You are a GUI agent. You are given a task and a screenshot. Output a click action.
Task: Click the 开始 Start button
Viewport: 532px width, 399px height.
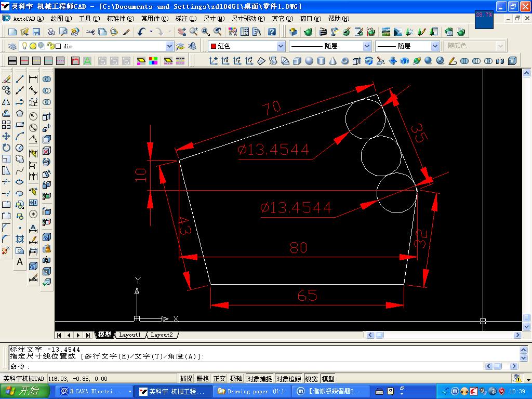point(24,391)
